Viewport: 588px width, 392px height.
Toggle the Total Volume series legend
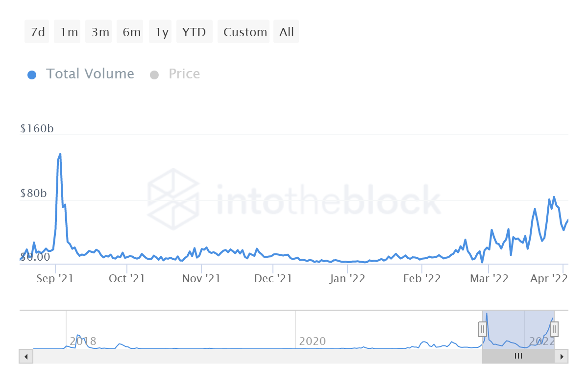click(90, 74)
